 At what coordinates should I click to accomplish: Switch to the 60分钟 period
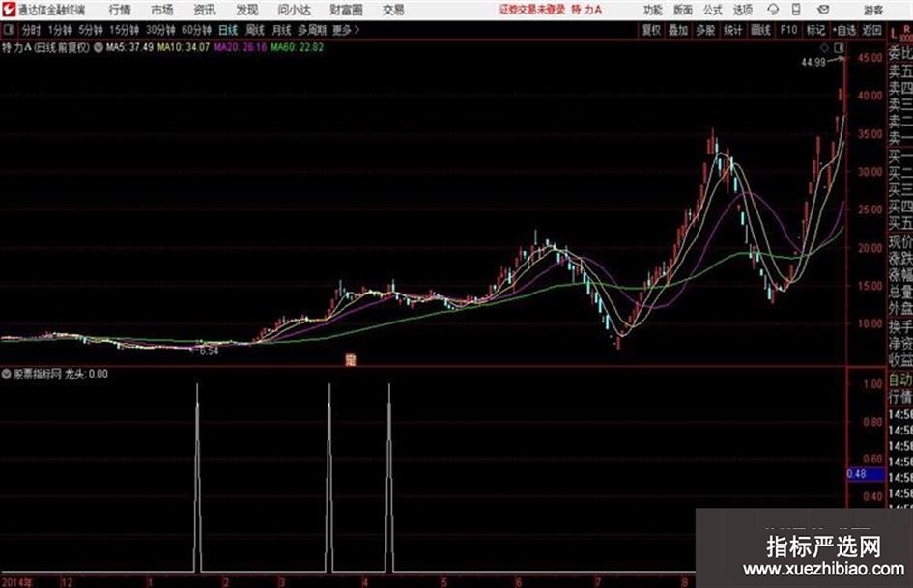point(196,30)
